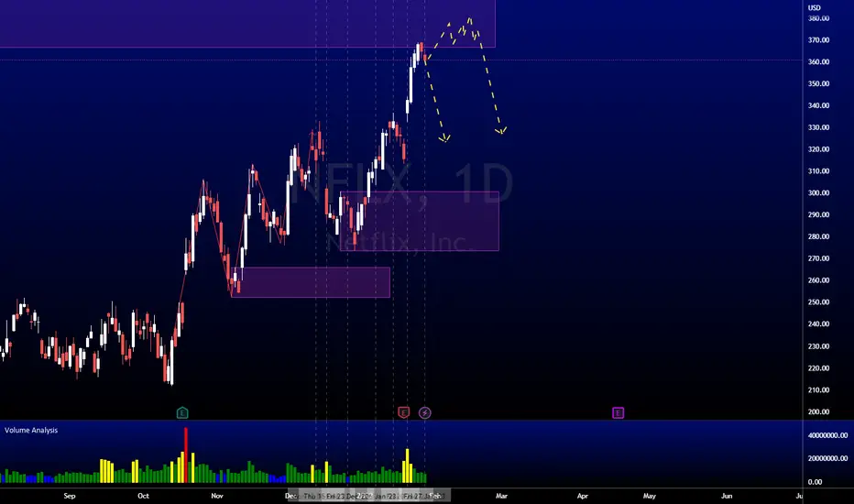Select the tall red volume bar
The height and width of the screenshot is (504, 854).
pyautogui.click(x=186, y=455)
